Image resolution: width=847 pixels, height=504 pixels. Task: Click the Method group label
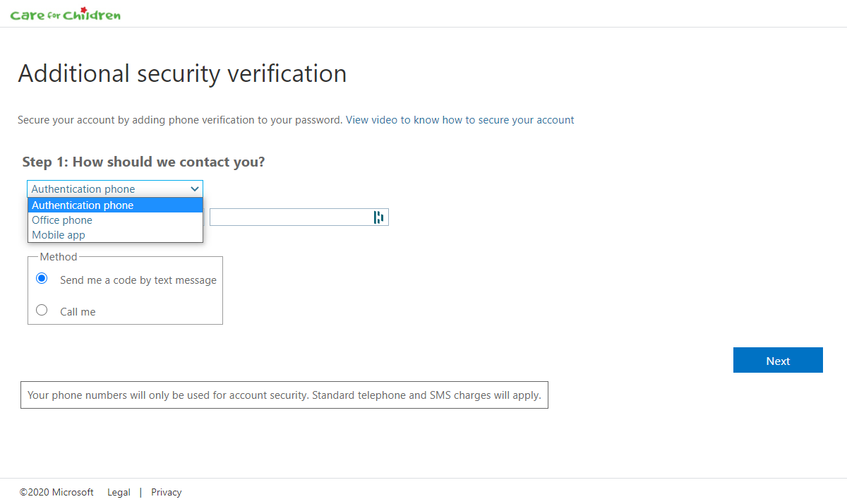pyautogui.click(x=59, y=257)
